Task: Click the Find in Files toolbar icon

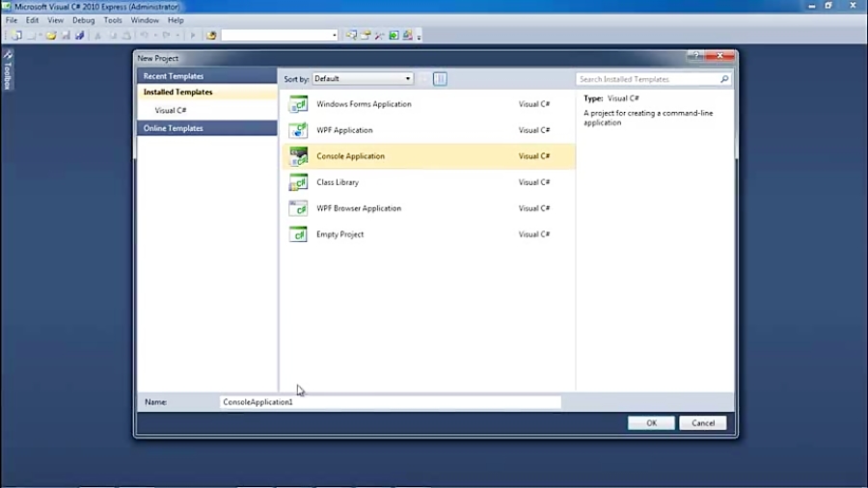Action: click(x=211, y=36)
